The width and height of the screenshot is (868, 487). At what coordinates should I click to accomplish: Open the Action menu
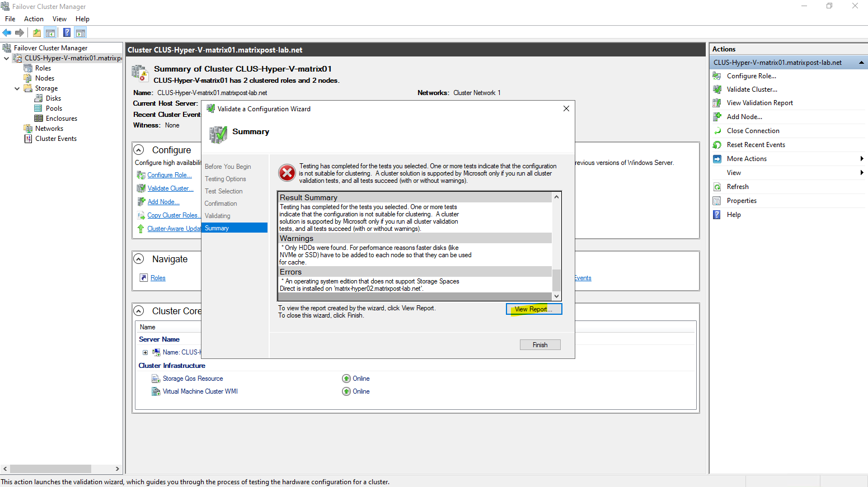(x=34, y=19)
